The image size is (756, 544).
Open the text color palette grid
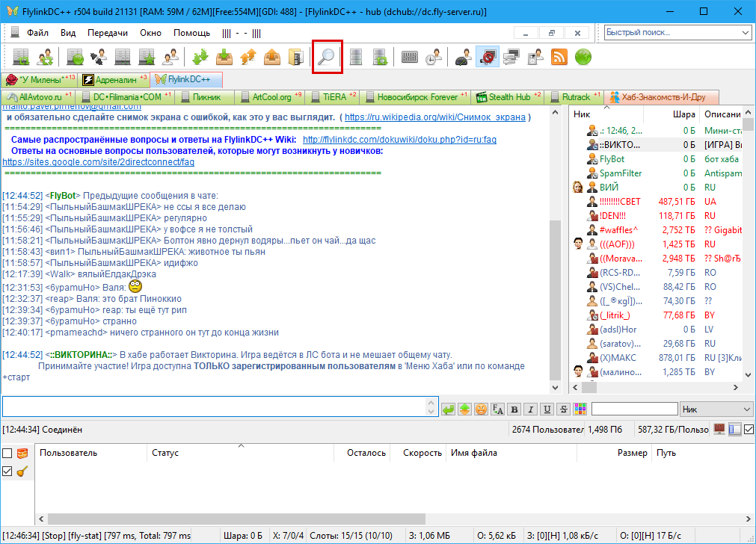point(580,409)
